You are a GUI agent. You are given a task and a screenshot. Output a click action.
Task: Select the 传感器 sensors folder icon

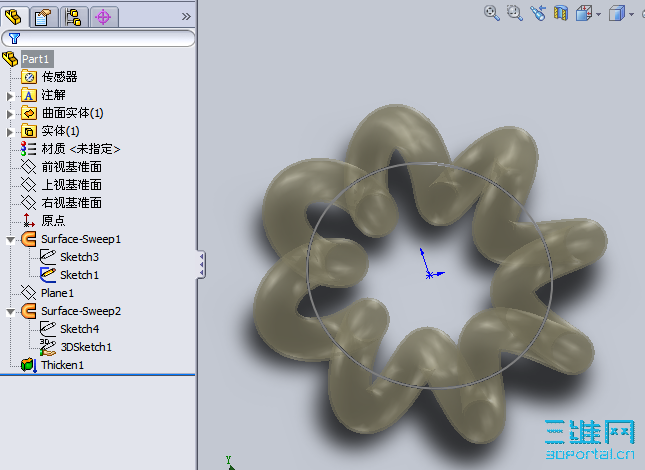(x=29, y=77)
